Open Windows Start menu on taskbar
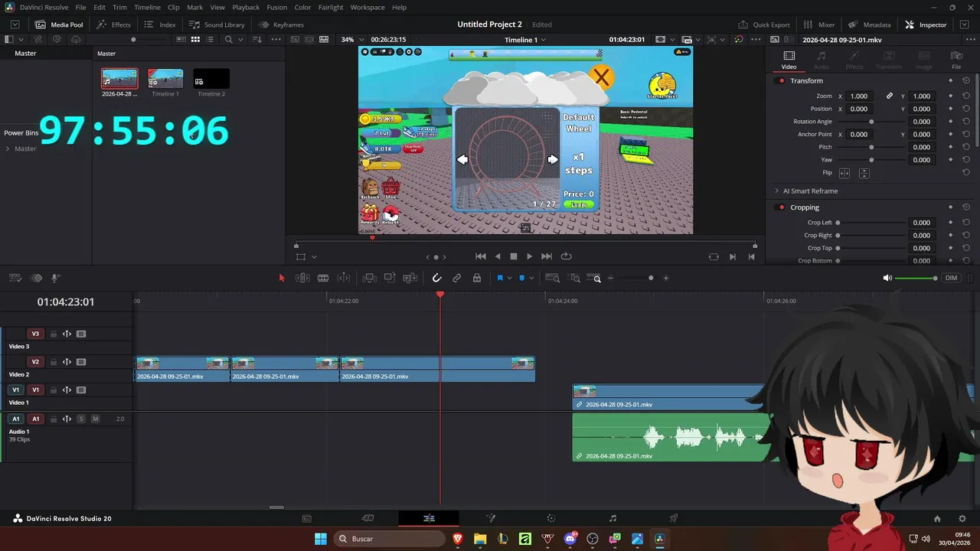This screenshot has height=551, width=980. [321, 539]
